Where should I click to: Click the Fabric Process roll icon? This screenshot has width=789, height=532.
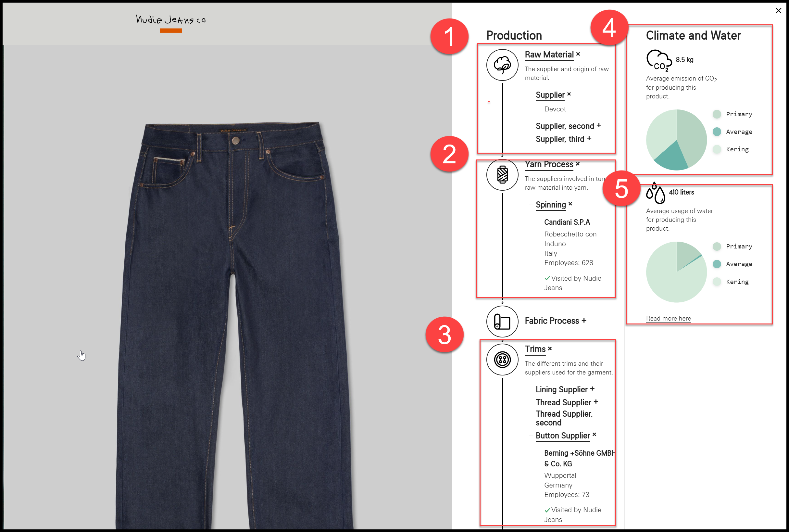(502, 321)
